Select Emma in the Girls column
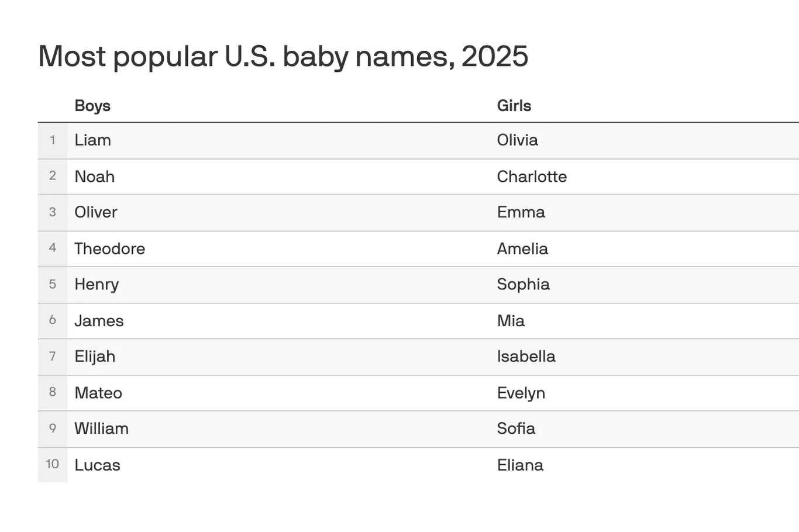This screenshot has width=799, height=532. tap(521, 212)
